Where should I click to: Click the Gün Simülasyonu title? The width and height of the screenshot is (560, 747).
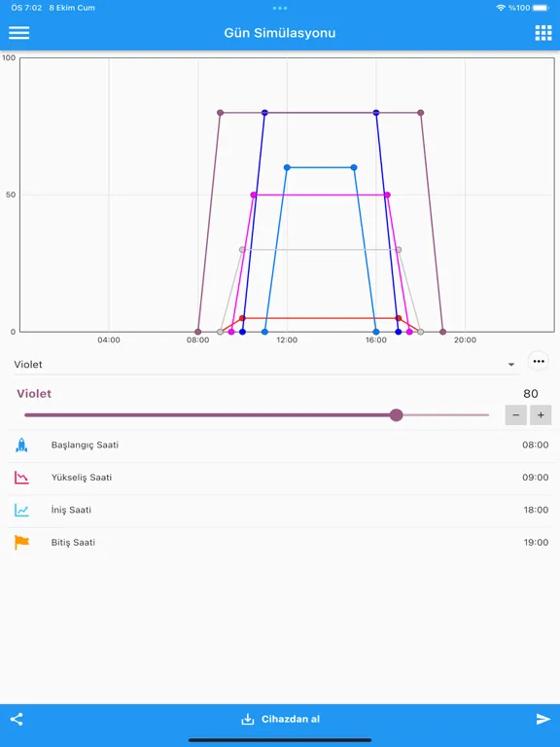pyautogui.click(x=280, y=33)
